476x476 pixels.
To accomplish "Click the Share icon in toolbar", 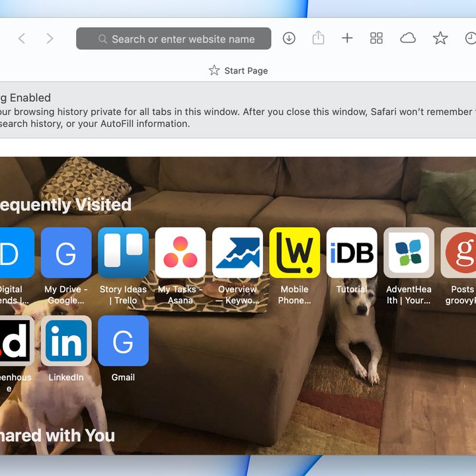I will coord(318,38).
